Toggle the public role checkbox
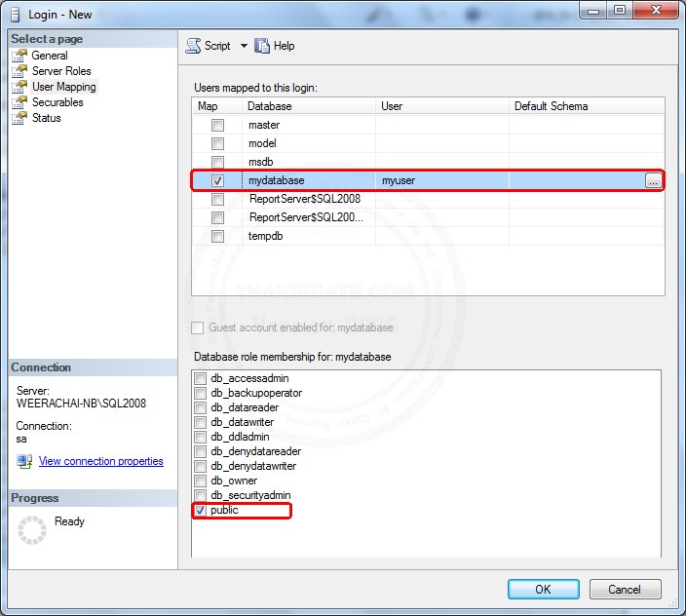 click(201, 510)
